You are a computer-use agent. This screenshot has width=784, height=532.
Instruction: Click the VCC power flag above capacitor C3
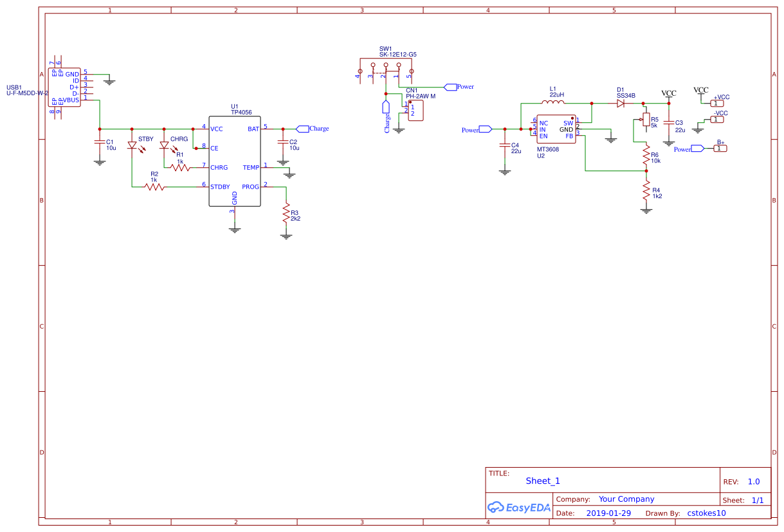coord(669,93)
